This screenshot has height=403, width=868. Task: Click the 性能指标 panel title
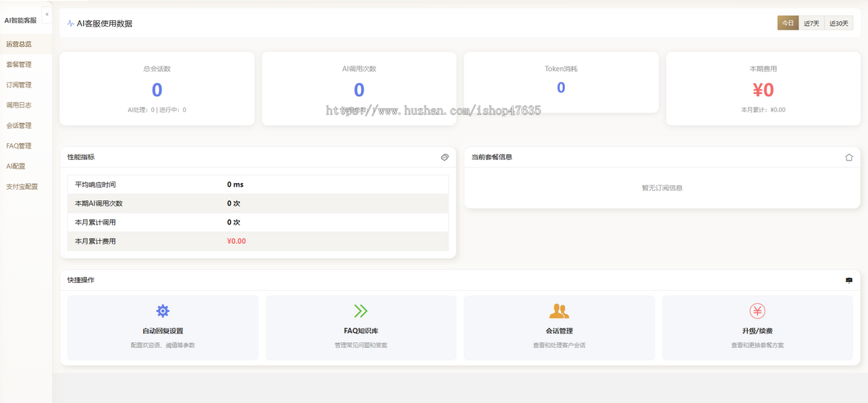[x=81, y=157]
